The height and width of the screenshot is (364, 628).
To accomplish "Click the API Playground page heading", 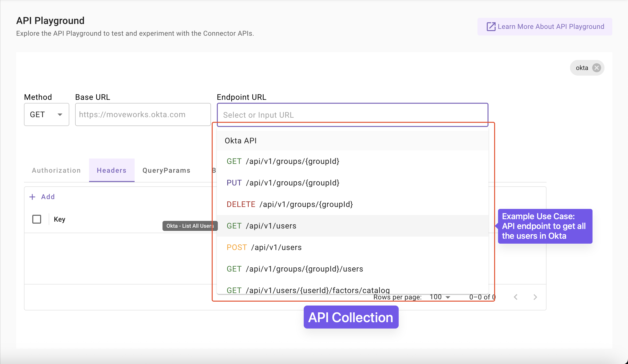I will tap(50, 21).
